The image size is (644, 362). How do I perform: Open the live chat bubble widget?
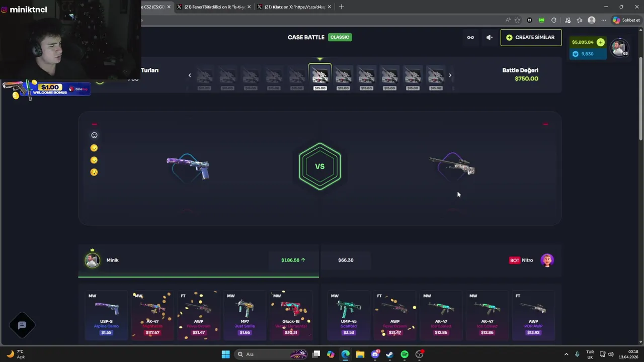[22, 325]
